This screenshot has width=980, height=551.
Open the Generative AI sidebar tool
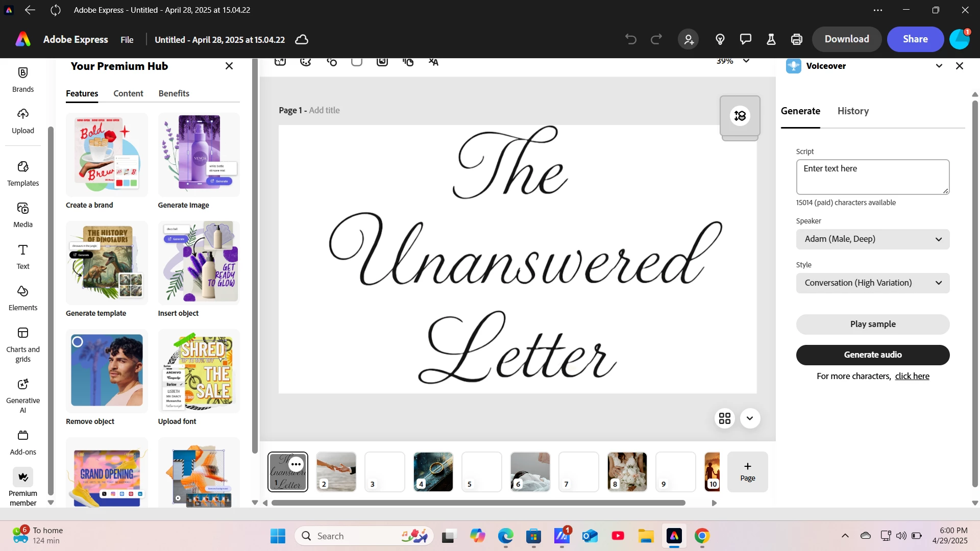[x=23, y=395]
